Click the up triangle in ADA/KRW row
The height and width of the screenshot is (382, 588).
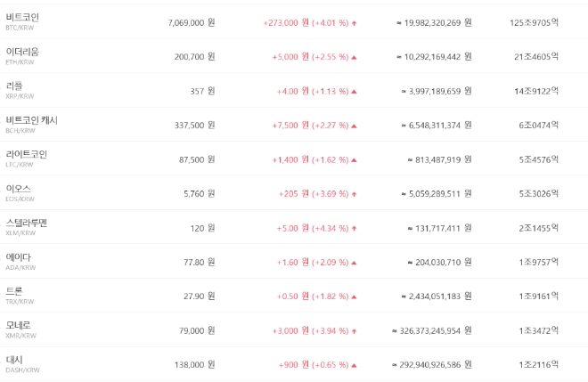click(355, 262)
